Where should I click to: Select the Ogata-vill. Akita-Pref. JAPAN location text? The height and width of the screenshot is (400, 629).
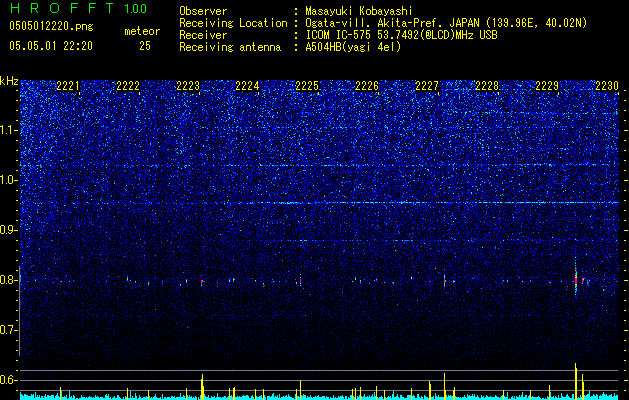tap(446, 23)
